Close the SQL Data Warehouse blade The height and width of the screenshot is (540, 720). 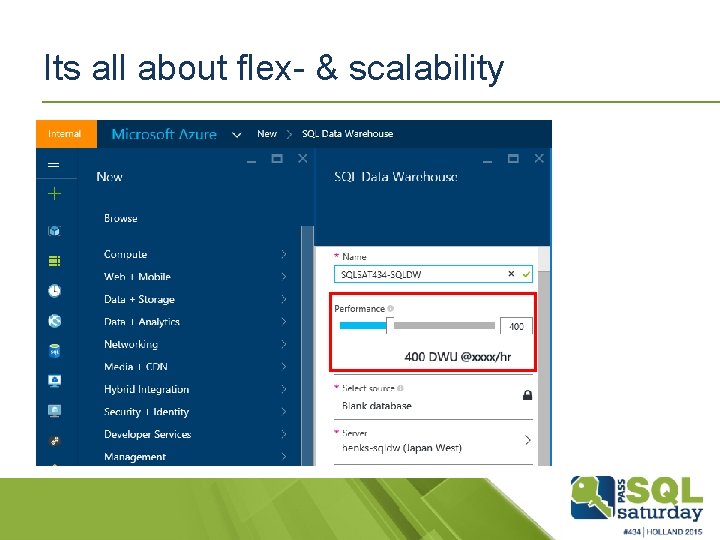(539, 158)
